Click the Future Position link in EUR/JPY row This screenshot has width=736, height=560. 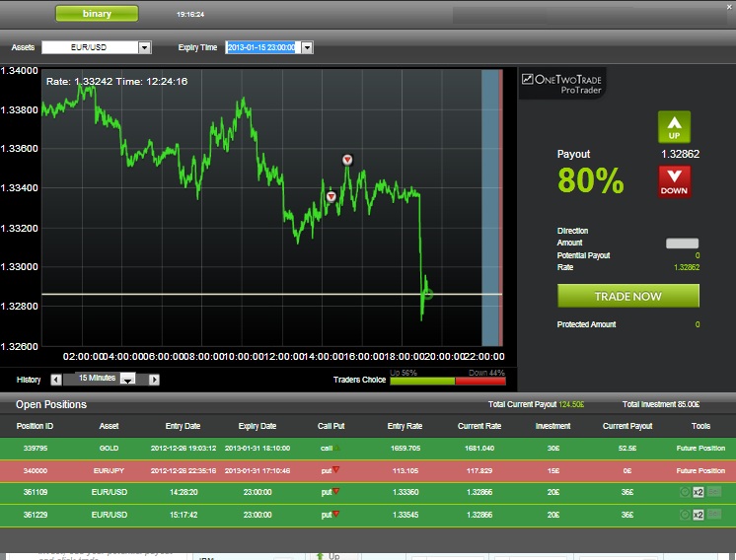(700, 470)
